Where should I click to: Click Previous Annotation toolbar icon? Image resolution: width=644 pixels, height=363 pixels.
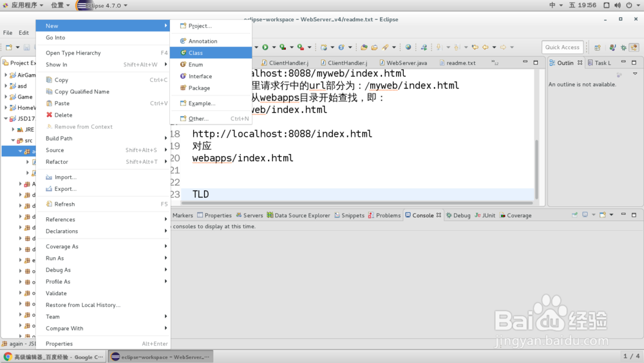pyautogui.click(x=457, y=47)
